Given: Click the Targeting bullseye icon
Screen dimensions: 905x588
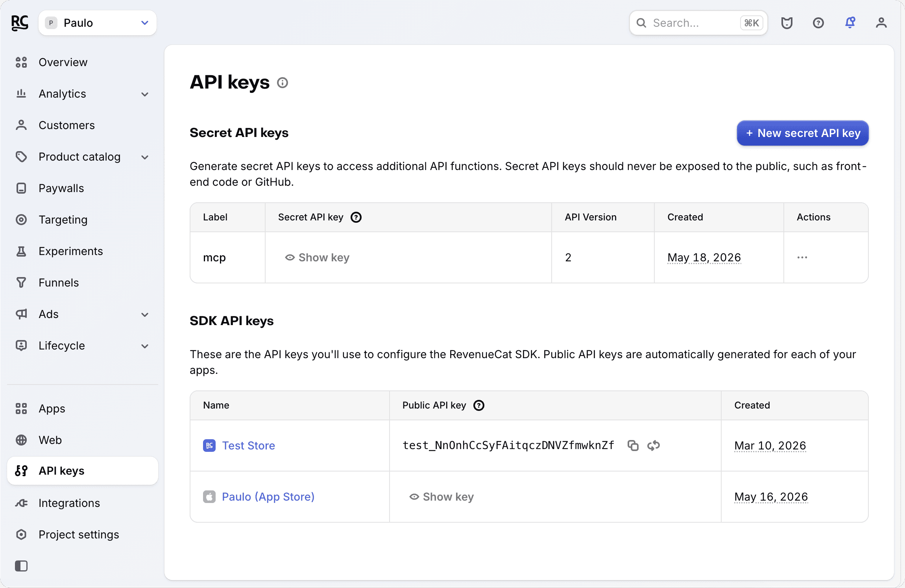Looking at the screenshot, I should click(x=21, y=220).
